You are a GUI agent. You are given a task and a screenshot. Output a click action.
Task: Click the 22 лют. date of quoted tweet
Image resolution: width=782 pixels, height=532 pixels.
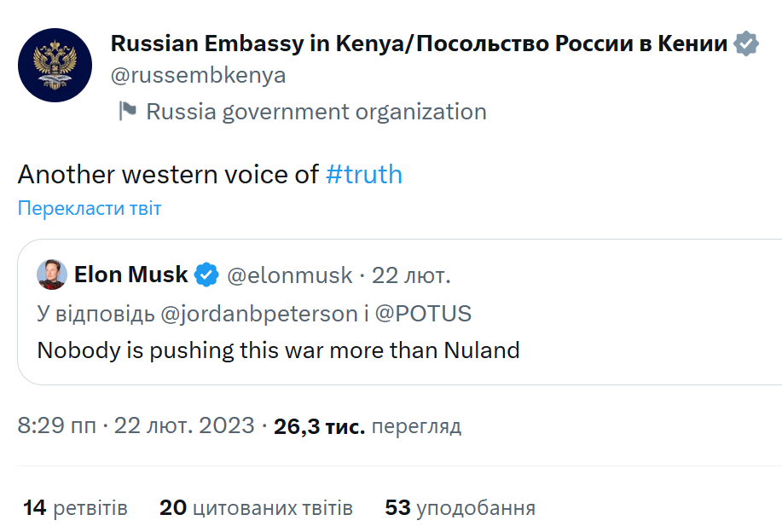tap(411, 275)
